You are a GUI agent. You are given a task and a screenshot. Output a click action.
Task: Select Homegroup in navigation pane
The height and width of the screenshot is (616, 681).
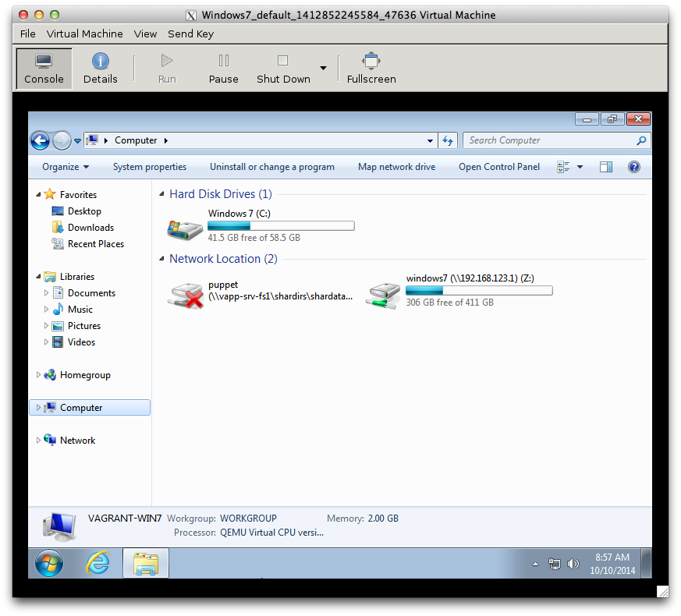tap(85, 375)
